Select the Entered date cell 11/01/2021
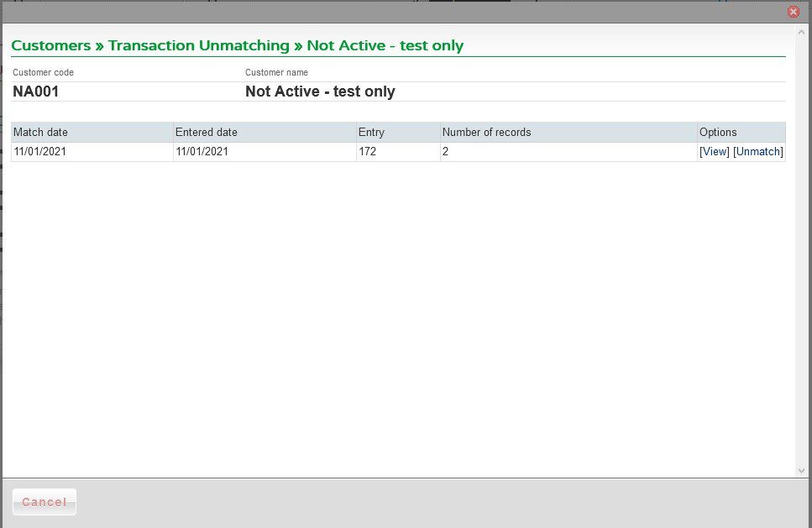This screenshot has width=812, height=528. 265,152
